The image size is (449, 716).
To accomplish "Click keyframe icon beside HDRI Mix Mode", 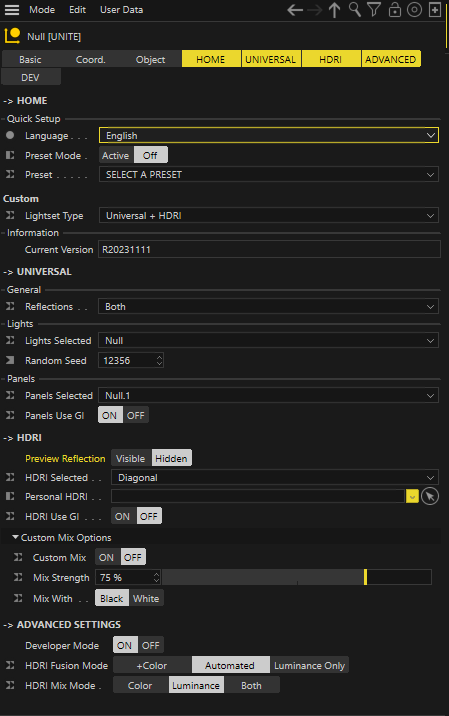I will pos(10,685).
